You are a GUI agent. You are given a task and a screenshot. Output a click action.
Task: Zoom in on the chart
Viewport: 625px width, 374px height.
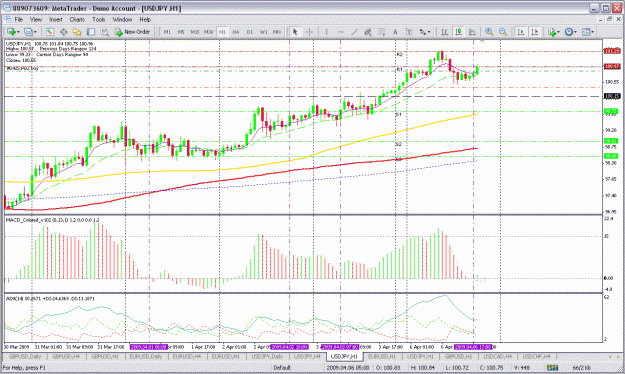tap(489, 32)
